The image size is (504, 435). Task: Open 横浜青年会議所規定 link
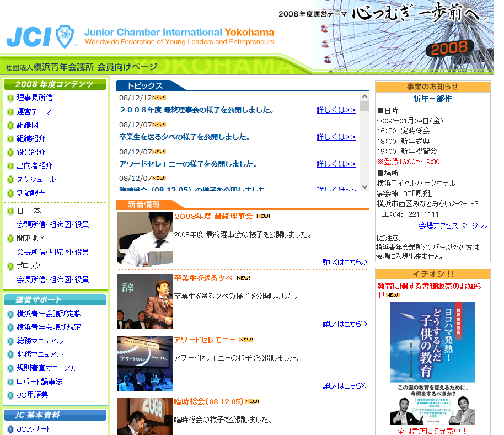49,327
